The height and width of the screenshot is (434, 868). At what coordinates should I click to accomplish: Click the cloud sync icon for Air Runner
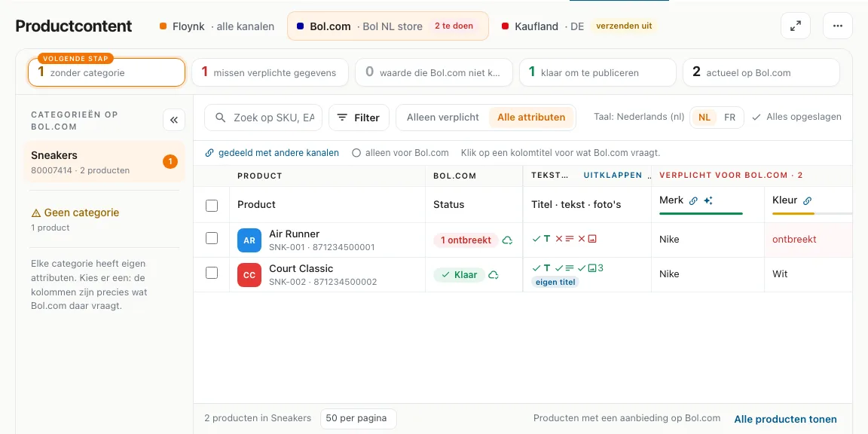click(507, 240)
